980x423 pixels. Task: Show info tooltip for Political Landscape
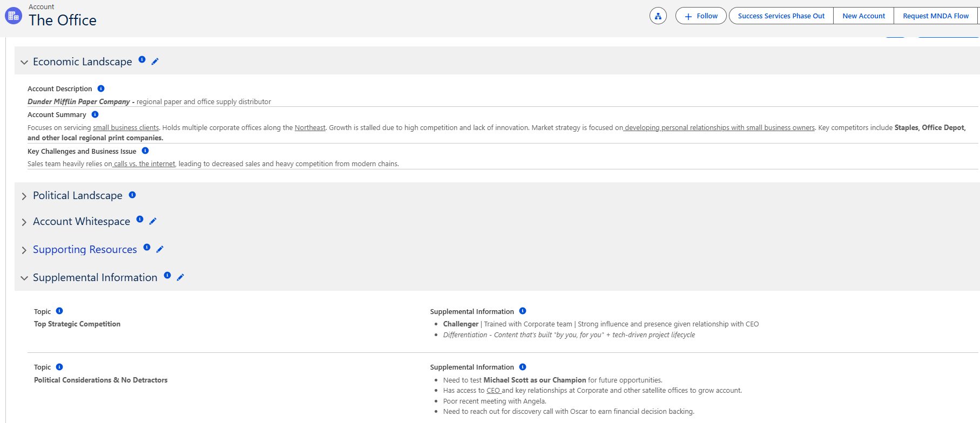(x=132, y=195)
